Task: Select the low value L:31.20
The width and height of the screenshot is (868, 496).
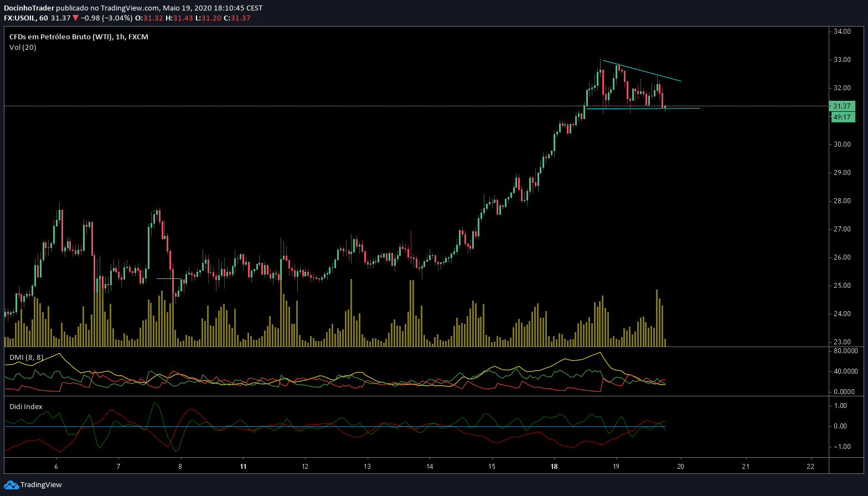Action: tap(209, 18)
